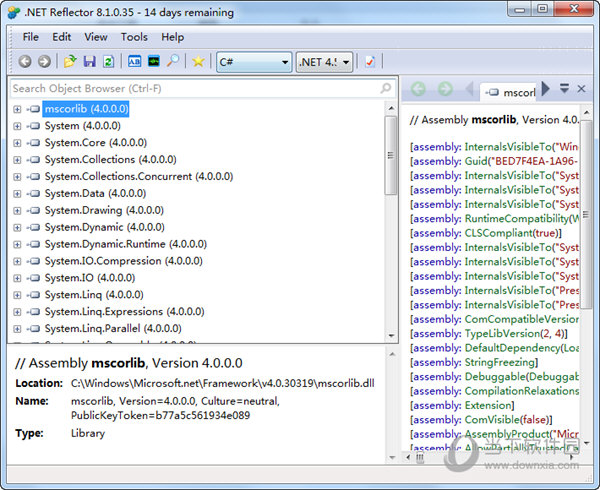
Task: Select System.Linq (4.0.0.0) tree item
Action: 94,295
